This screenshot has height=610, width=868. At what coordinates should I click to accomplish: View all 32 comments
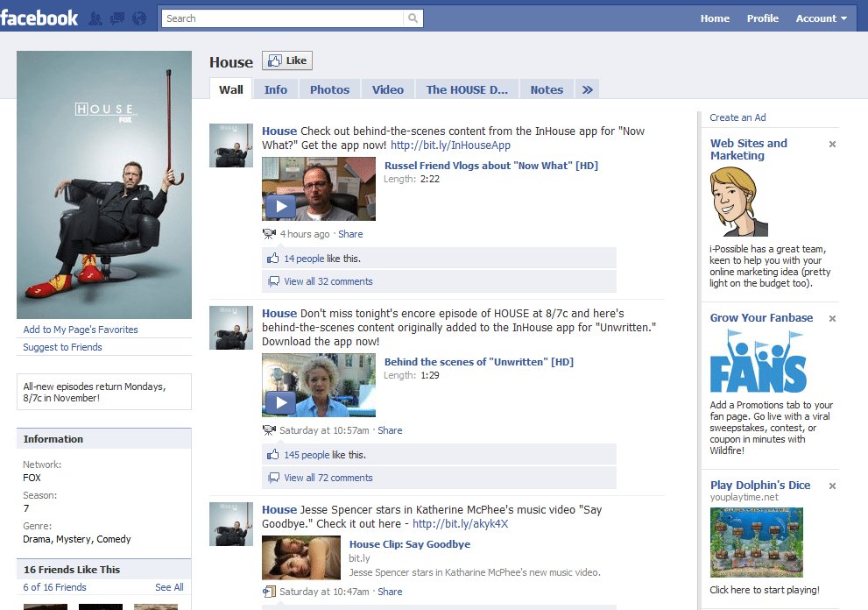point(328,281)
